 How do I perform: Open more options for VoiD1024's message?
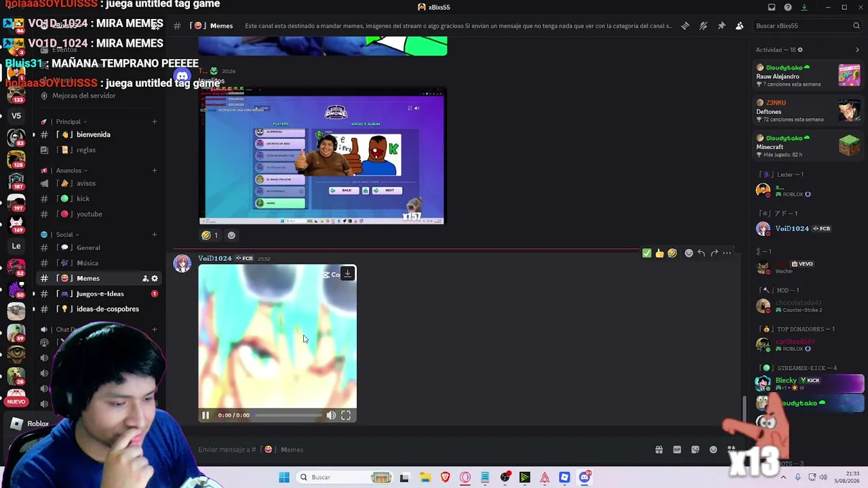click(x=727, y=253)
